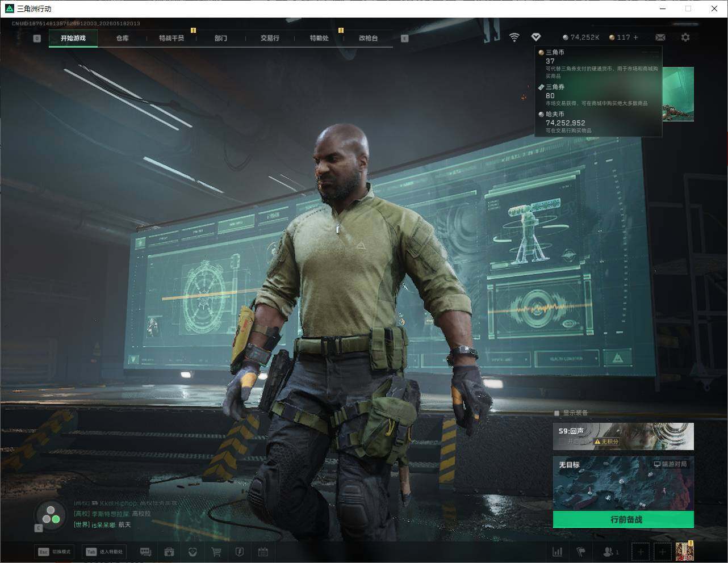Open the quick chat wheel icon

pyautogui.click(x=51, y=515)
